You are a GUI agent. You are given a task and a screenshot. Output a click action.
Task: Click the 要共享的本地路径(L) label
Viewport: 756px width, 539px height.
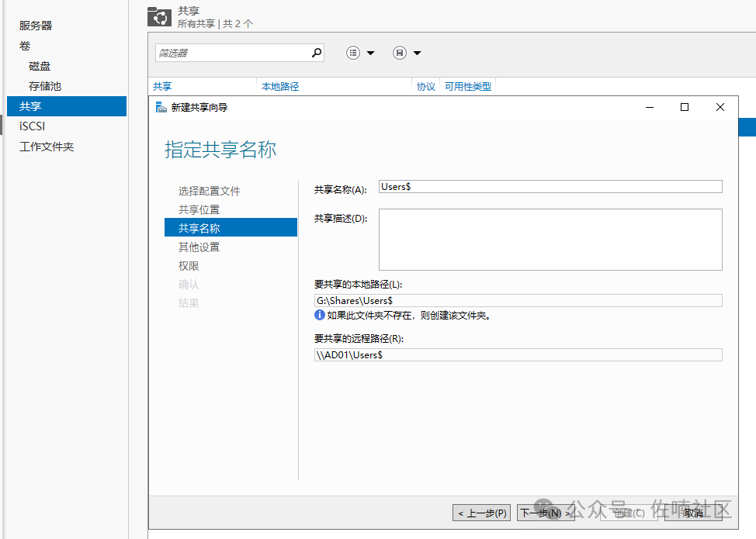pos(359,284)
